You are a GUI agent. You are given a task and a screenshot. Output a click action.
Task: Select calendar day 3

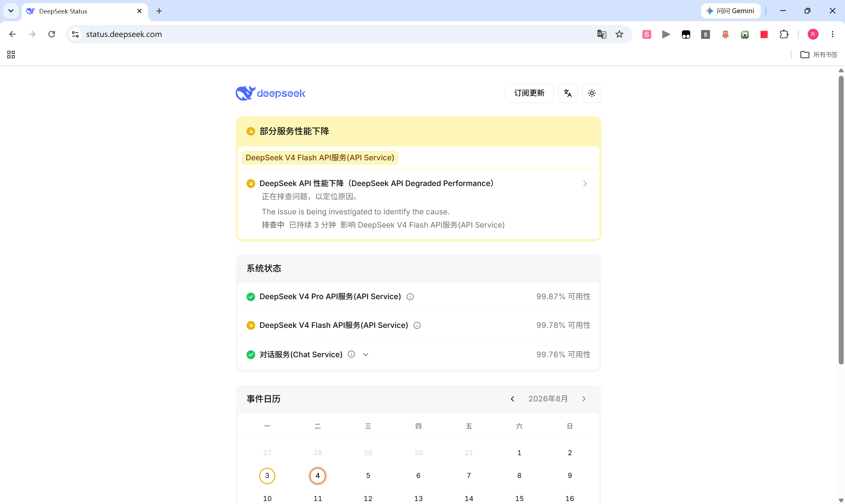(x=267, y=476)
